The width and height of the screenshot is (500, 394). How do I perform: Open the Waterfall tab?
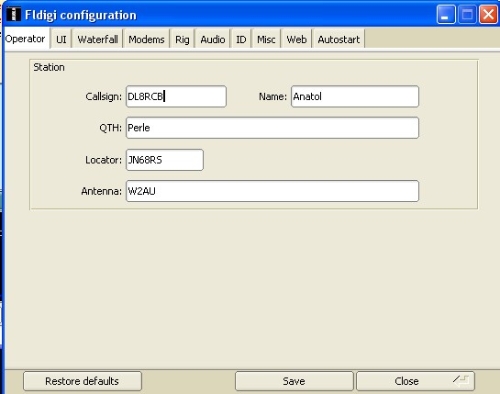coord(97,39)
